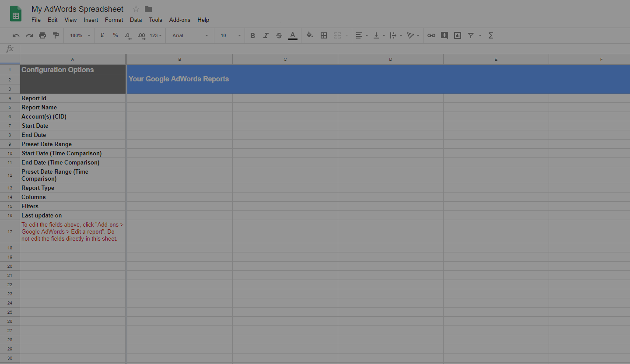The width and height of the screenshot is (630, 364).
Task: Click the Redo arrow icon
Action: [x=29, y=35]
